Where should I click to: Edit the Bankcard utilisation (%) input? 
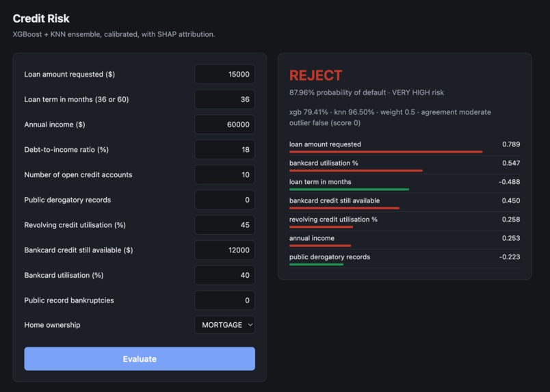(225, 275)
